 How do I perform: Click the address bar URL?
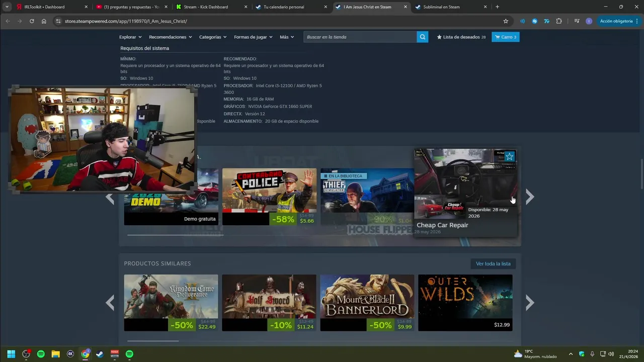(x=126, y=21)
